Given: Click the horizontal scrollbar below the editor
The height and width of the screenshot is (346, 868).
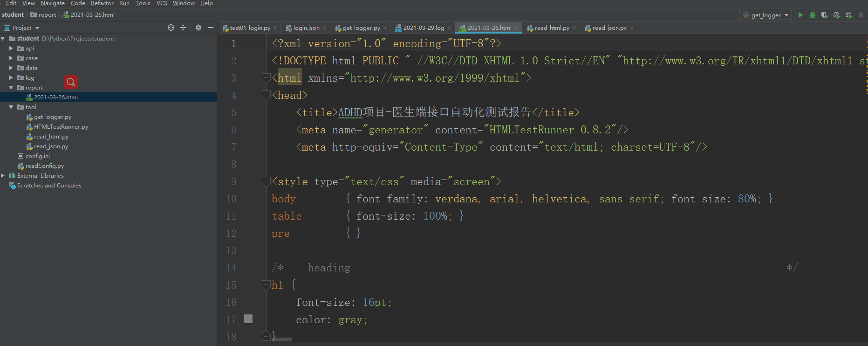Looking at the screenshot, I should click(282, 339).
